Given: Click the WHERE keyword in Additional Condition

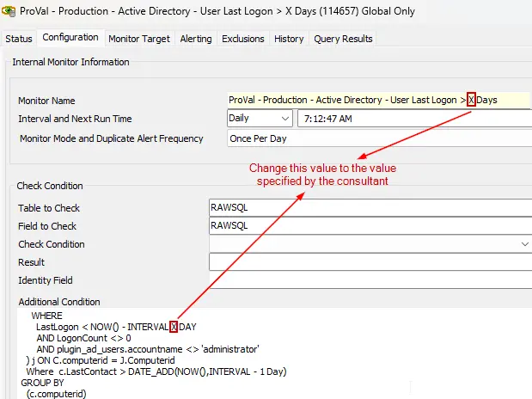Looking at the screenshot, I should [46, 316].
